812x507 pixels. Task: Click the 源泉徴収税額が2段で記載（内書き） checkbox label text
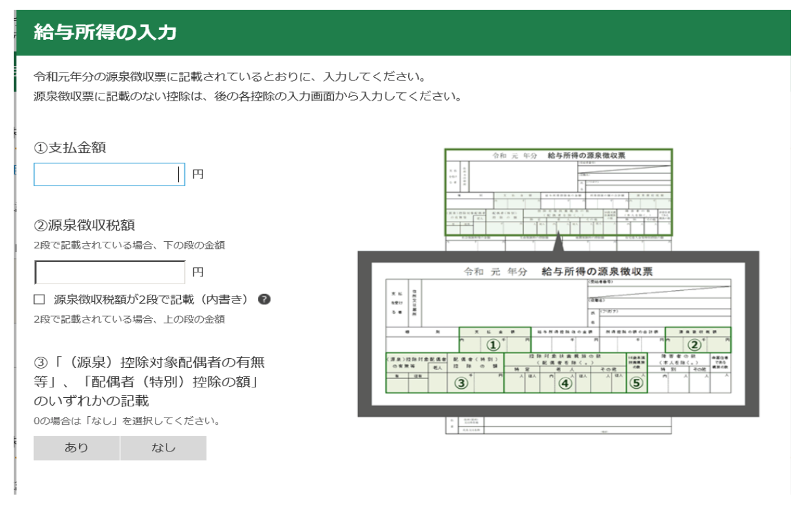pyautogui.click(x=152, y=299)
